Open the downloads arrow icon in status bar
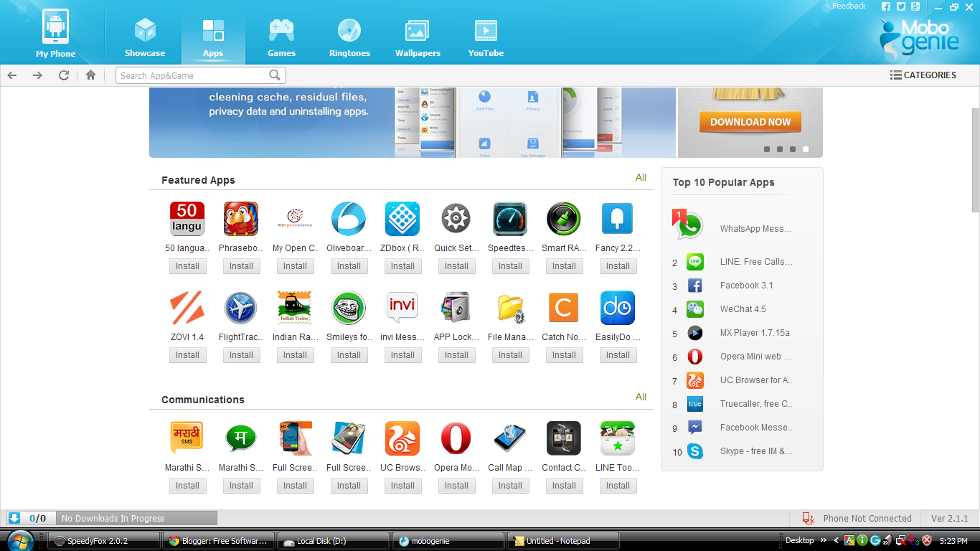Screen dimensions: 980x551 point(14,517)
